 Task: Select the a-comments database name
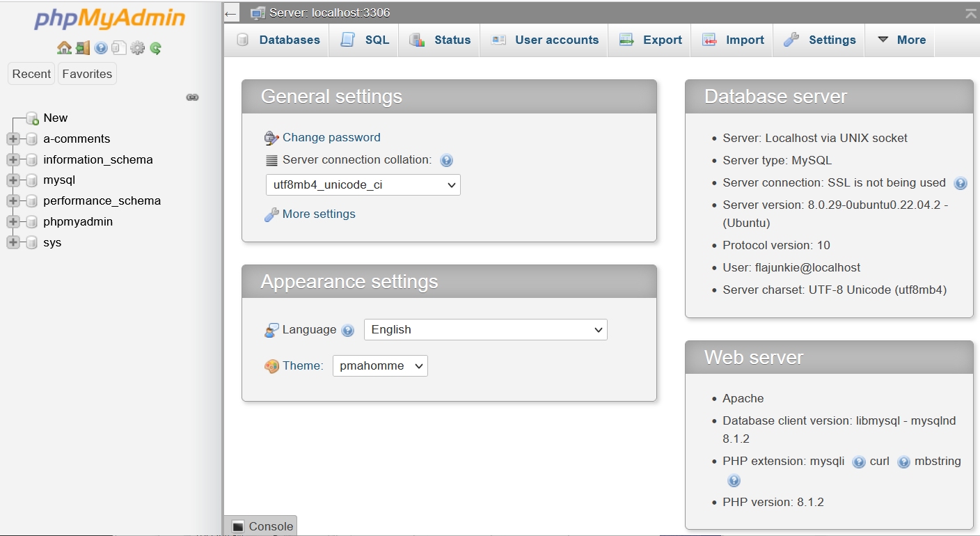click(77, 139)
